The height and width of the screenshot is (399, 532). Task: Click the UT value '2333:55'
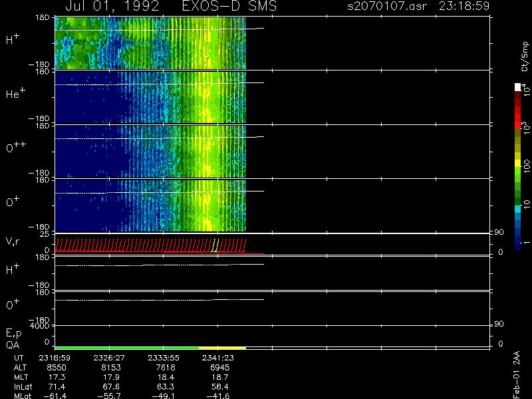164,358
